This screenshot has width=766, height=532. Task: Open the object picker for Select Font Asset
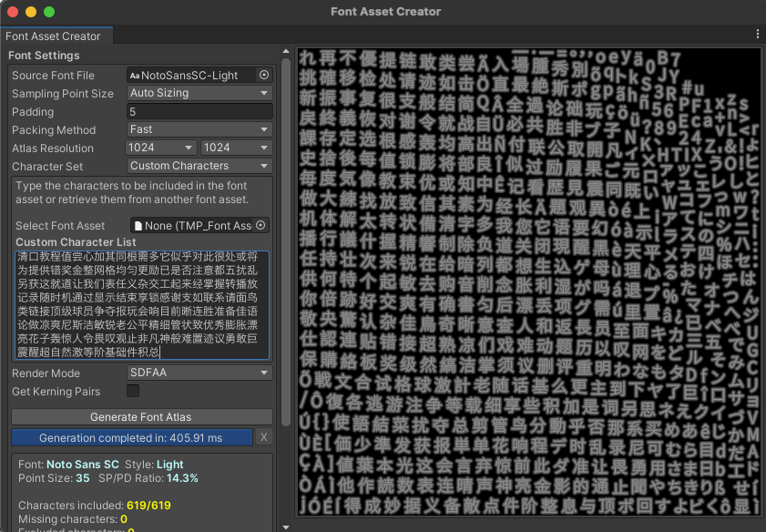[x=260, y=225]
